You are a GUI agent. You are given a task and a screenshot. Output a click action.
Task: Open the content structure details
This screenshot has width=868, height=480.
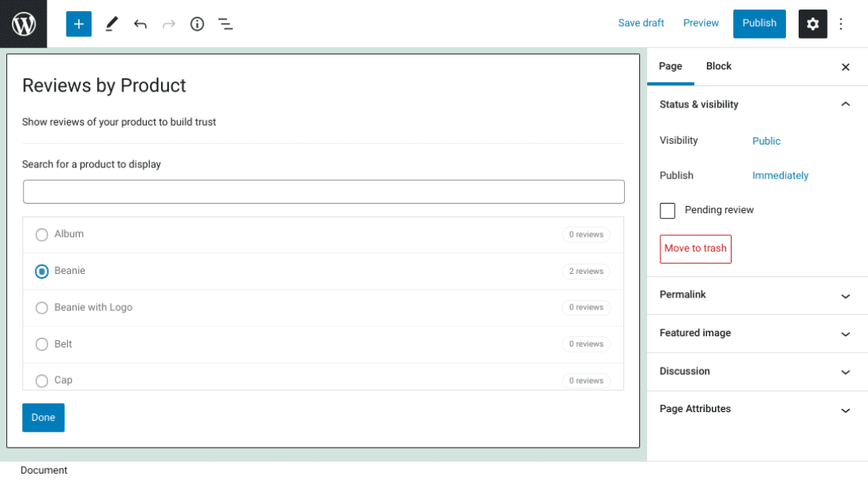(196, 24)
